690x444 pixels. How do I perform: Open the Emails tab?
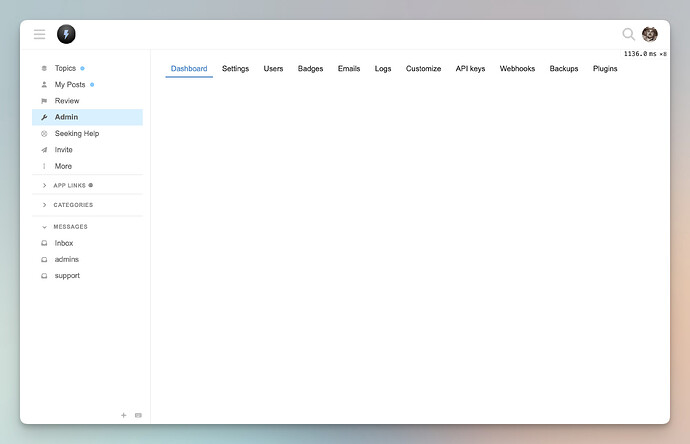pyautogui.click(x=349, y=69)
